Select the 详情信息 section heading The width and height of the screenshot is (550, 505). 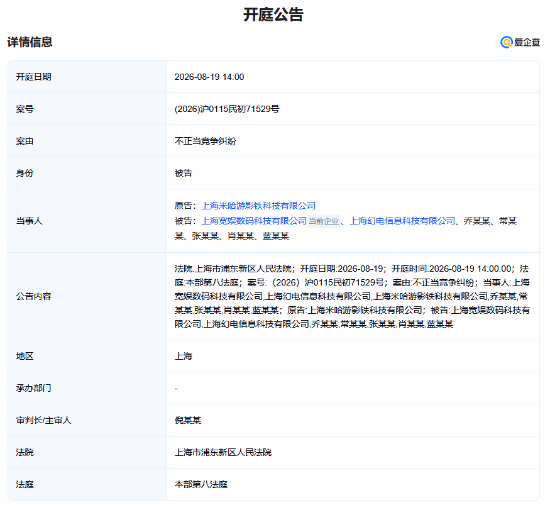pyautogui.click(x=30, y=42)
